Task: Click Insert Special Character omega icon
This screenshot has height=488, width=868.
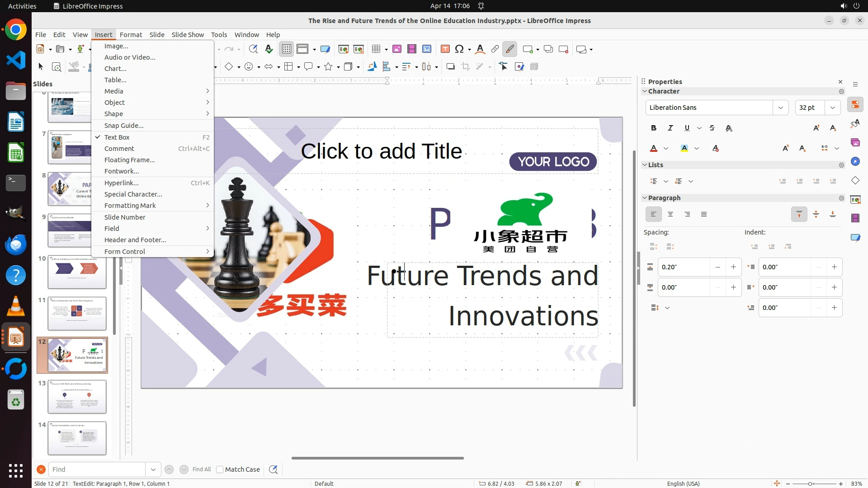Action: [459, 49]
